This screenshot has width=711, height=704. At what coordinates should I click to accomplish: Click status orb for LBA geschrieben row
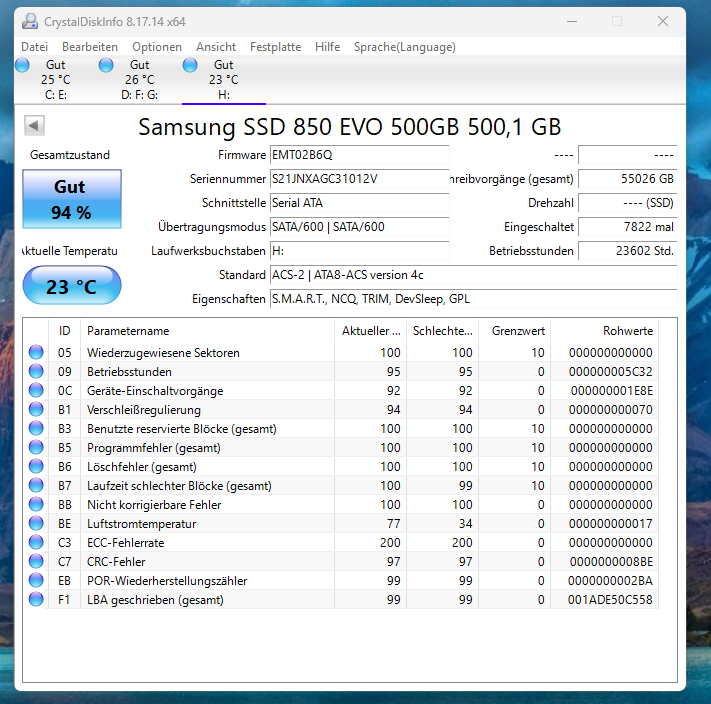[x=36, y=600]
